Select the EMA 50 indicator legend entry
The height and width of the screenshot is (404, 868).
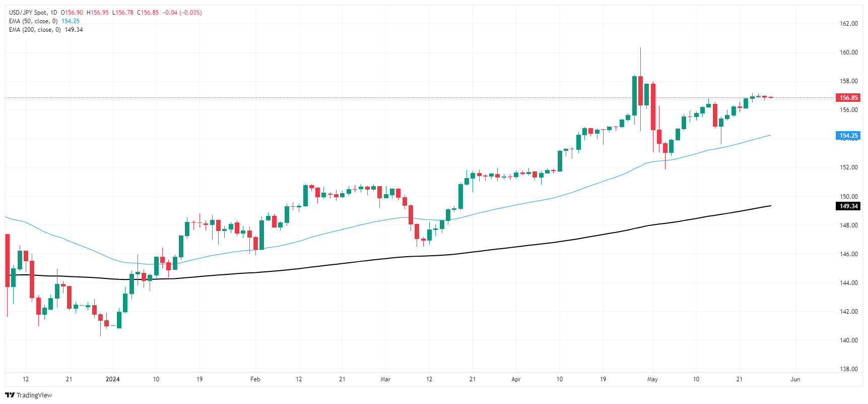(33, 21)
